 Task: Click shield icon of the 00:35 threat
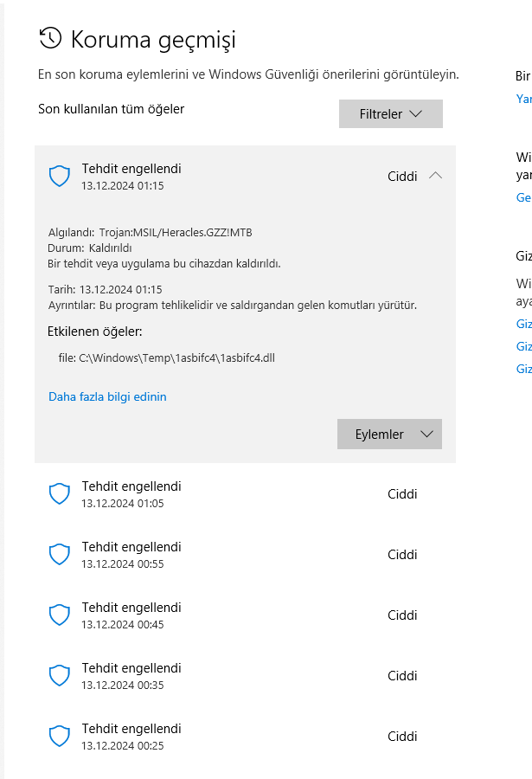(59, 676)
